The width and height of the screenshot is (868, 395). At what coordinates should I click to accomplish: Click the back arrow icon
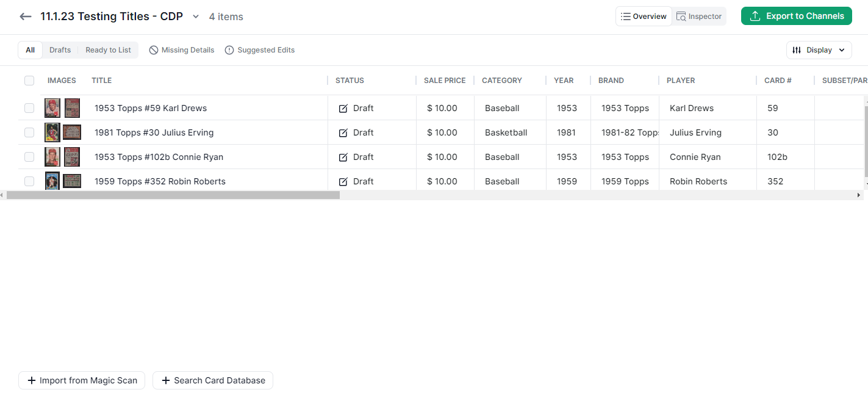coord(25,16)
